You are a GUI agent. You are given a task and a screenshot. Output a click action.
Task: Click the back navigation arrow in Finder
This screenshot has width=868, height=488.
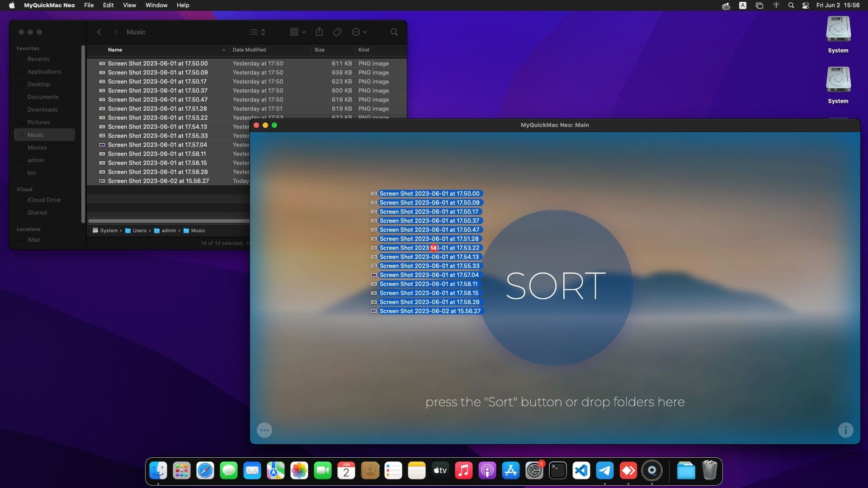(x=99, y=32)
